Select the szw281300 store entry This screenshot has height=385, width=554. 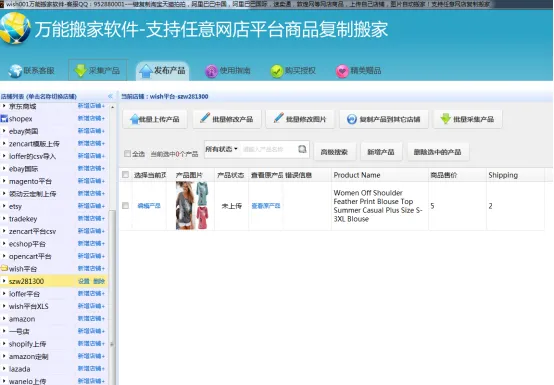26,281
